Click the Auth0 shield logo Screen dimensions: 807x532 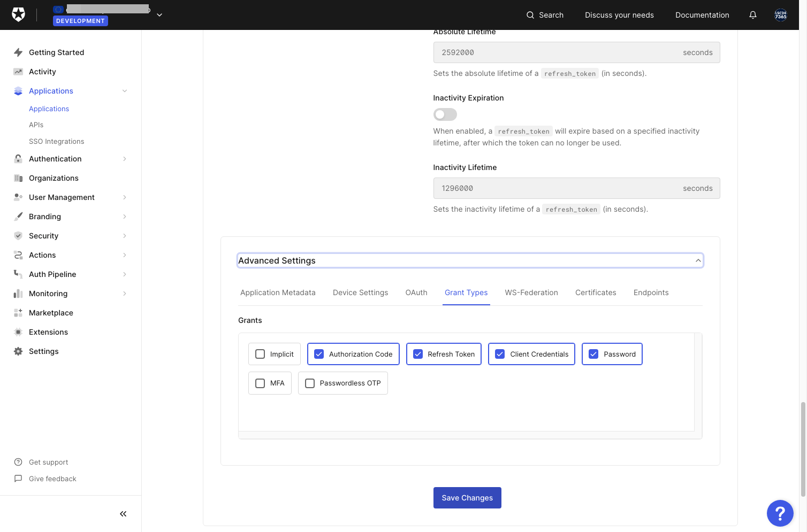point(18,15)
